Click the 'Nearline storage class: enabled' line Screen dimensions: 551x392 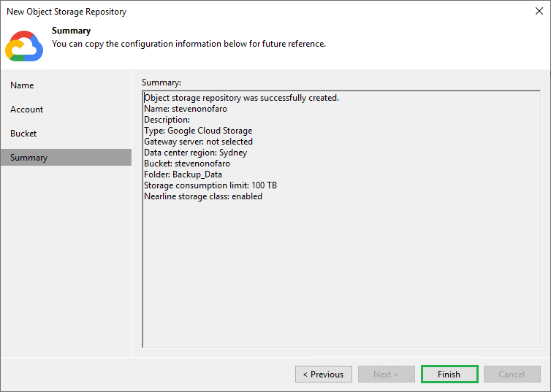pyautogui.click(x=203, y=196)
